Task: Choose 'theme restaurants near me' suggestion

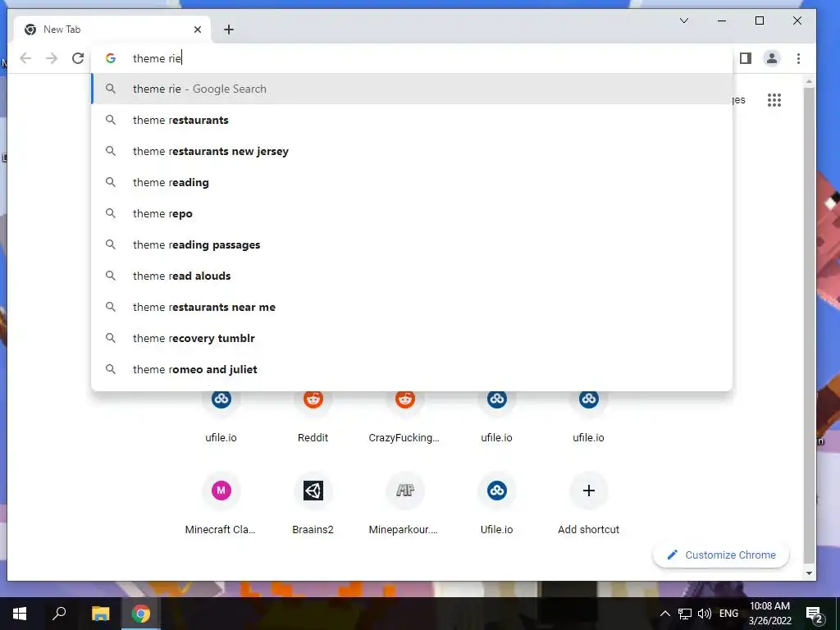Action: click(412, 307)
